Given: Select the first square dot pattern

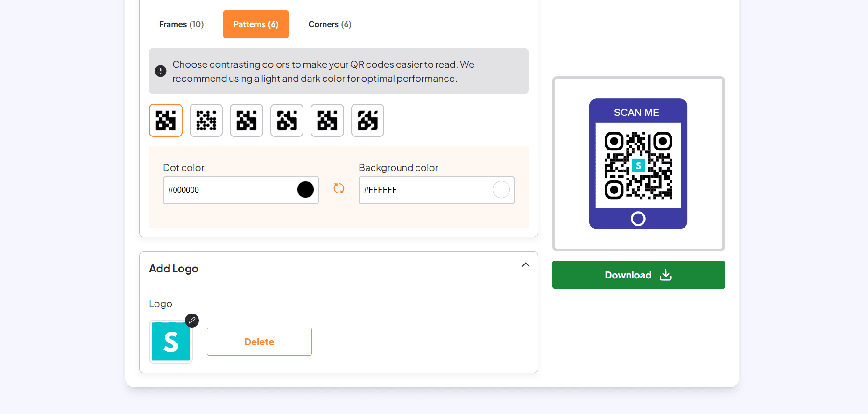Looking at the screenshot, I should click(166, 120).
